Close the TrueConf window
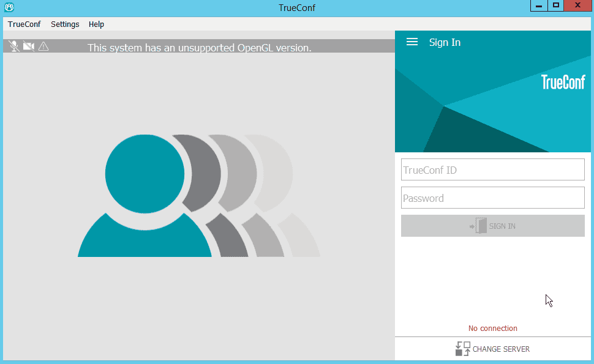The height and width of the screenshot is (364, 594). tap(577, 6)
